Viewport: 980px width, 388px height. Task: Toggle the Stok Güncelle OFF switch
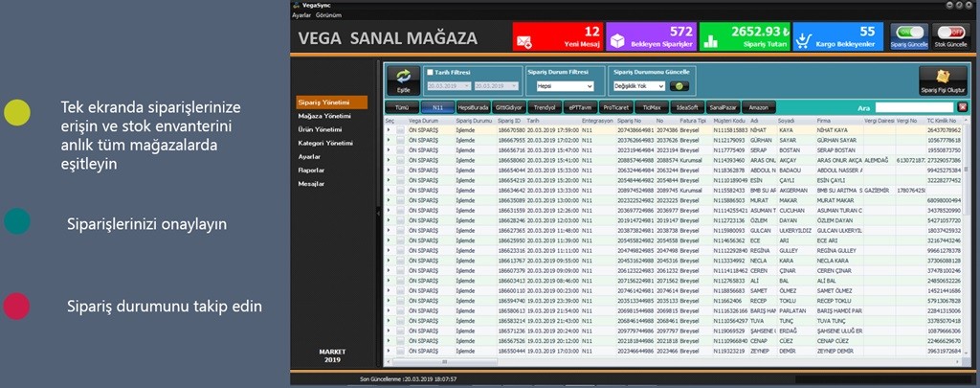click(x=950, y=33)
